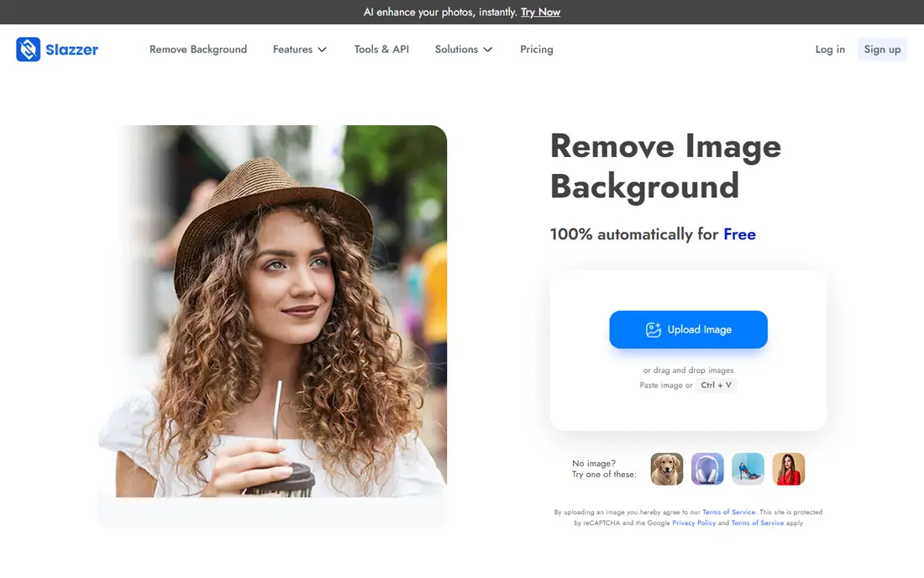Follow the Try Now banner link
The image size is (924, 578).
click(540, 12)
